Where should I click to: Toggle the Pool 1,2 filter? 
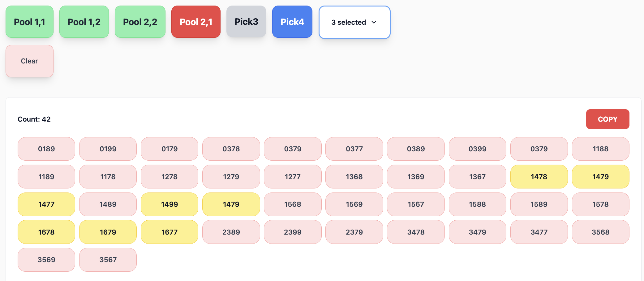[84, 22]
